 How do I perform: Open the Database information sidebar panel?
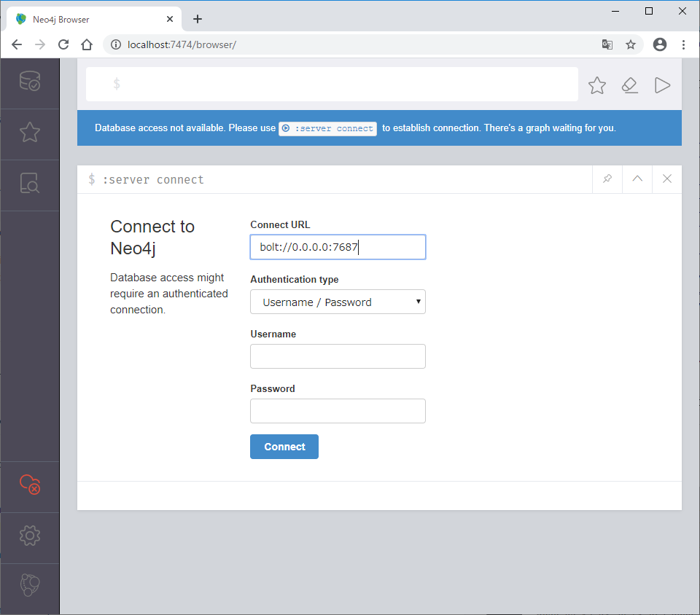click(30, 81)
